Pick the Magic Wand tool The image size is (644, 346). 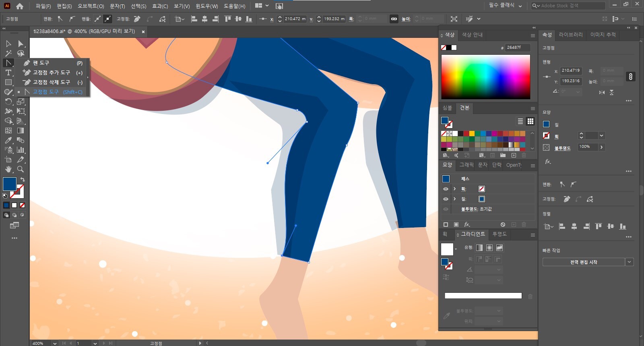pos(8,53)
